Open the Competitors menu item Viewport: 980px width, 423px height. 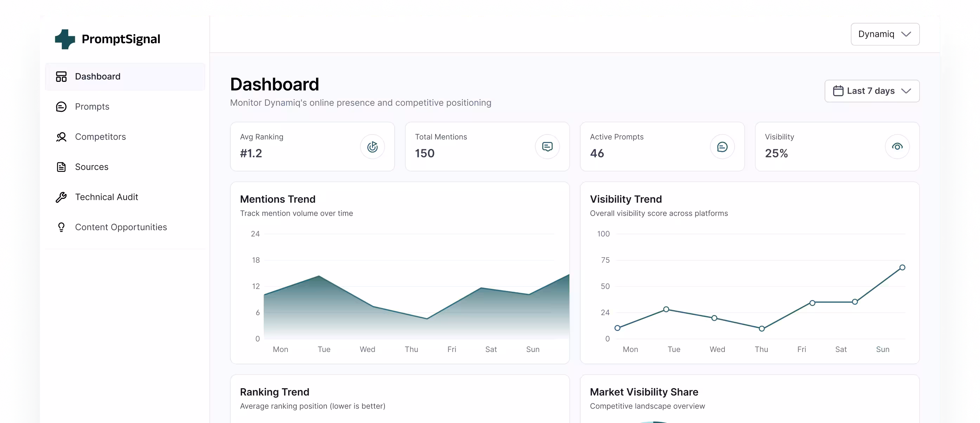click(x=101, y=137)
